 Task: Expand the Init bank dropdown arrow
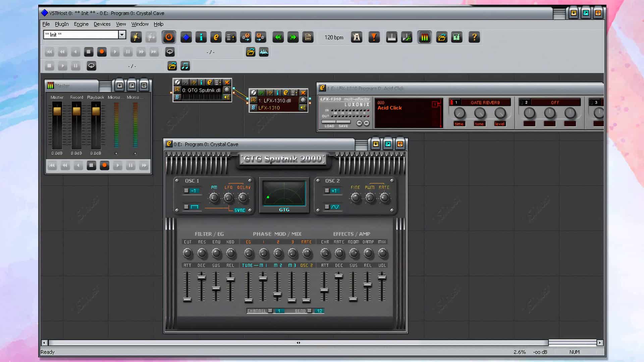(x=122, y=35)
